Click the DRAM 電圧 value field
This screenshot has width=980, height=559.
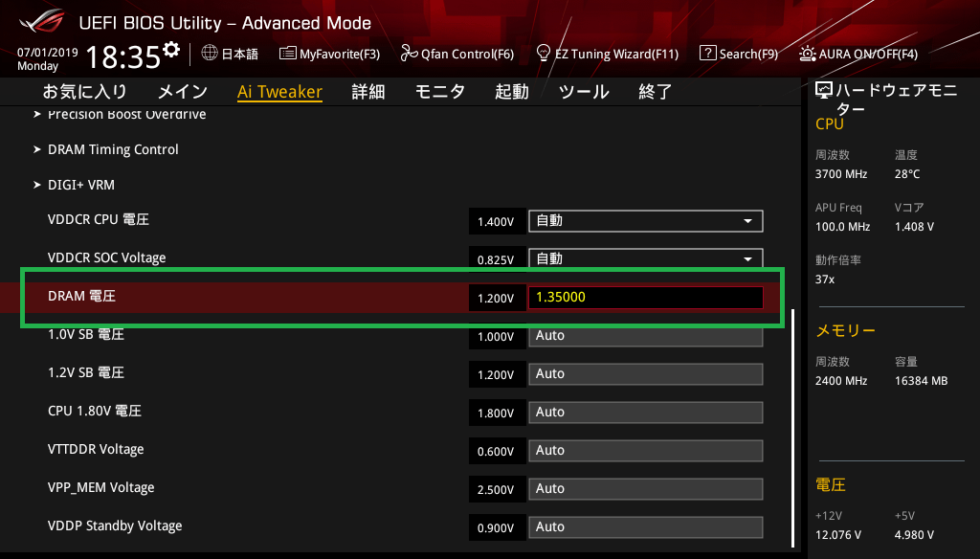(646, 297)
